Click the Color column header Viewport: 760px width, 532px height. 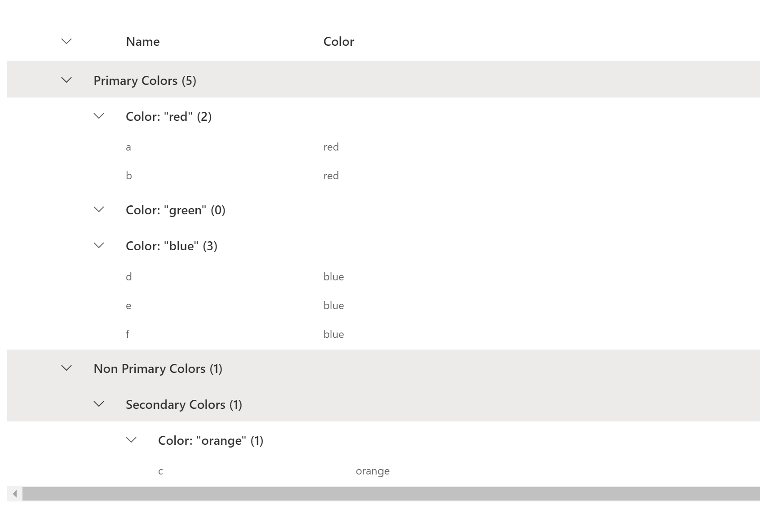(339, 41)
